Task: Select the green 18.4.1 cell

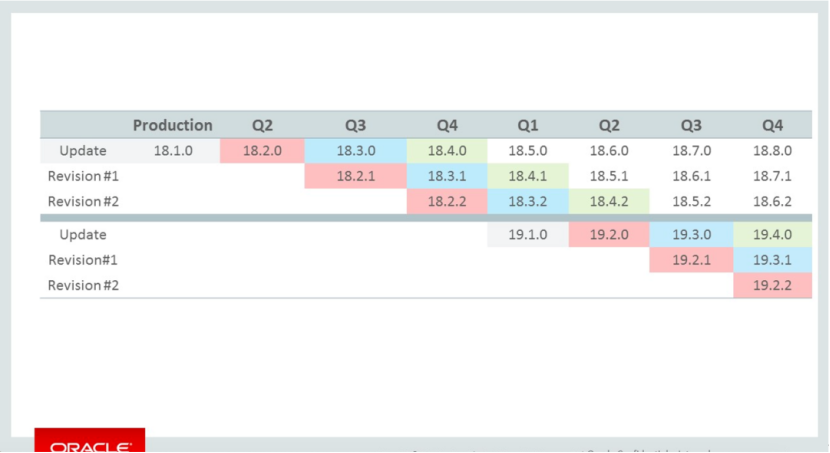Action: (528, 176)
